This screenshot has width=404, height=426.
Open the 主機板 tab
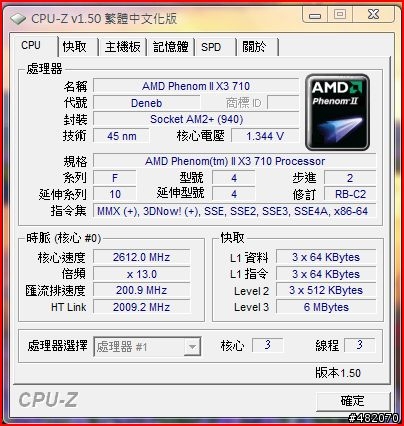coord(122,47)
